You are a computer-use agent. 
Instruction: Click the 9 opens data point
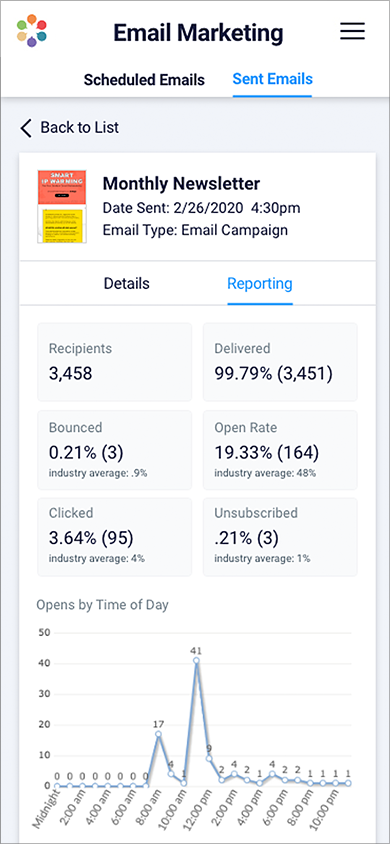pos(209,758)
